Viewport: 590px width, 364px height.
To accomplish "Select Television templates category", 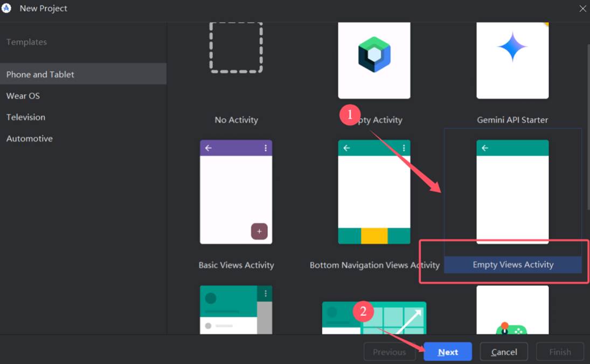I will (x=83, y=117).
